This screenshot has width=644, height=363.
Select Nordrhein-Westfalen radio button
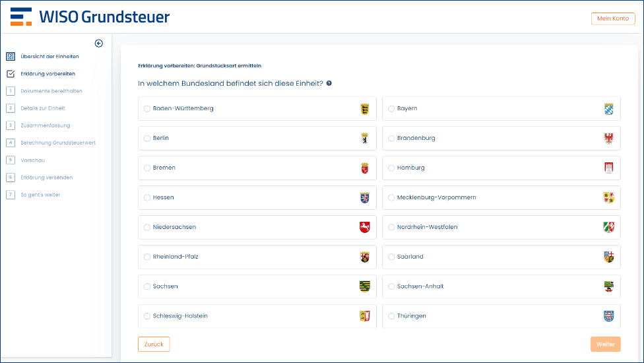[391, 227]
